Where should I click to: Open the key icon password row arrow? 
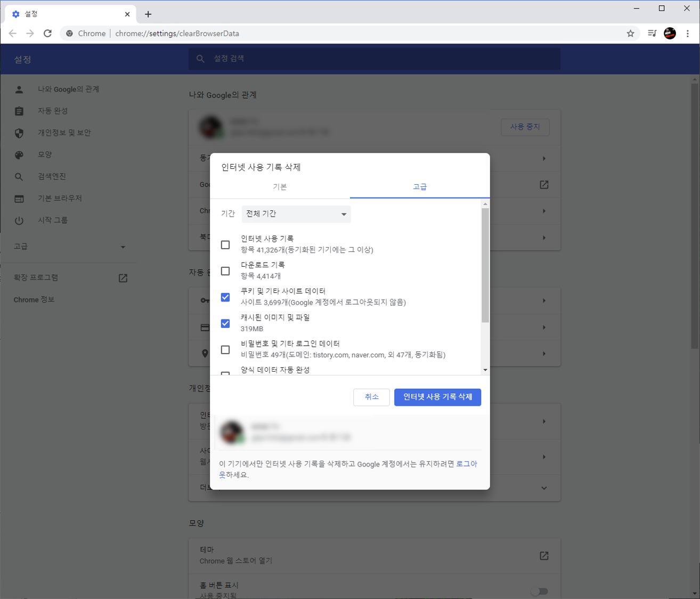click(544, 301)
